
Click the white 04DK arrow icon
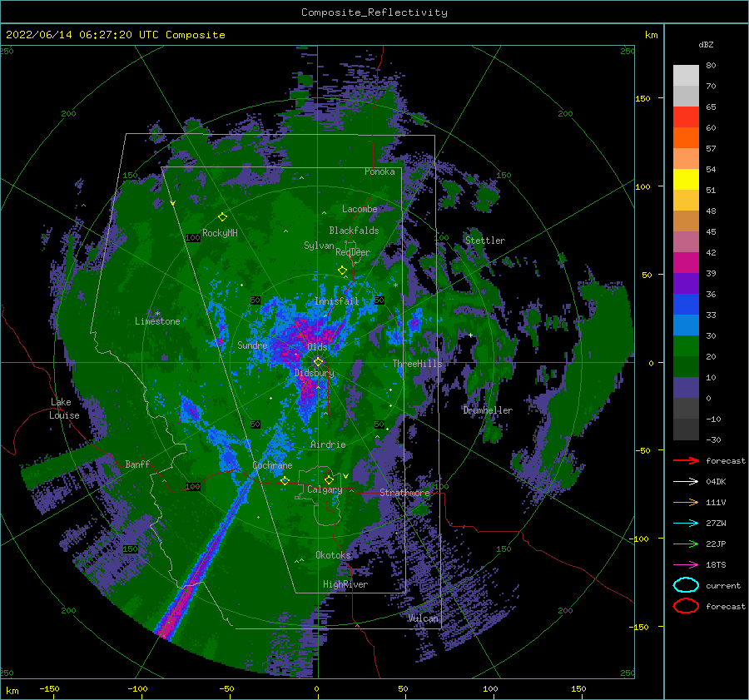click(x=686, y=482)
